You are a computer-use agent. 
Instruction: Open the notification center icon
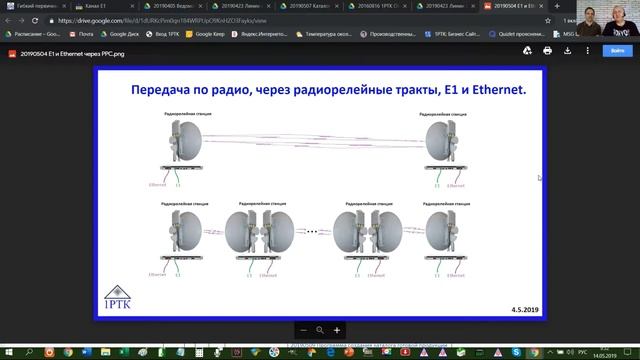(628, 352)
